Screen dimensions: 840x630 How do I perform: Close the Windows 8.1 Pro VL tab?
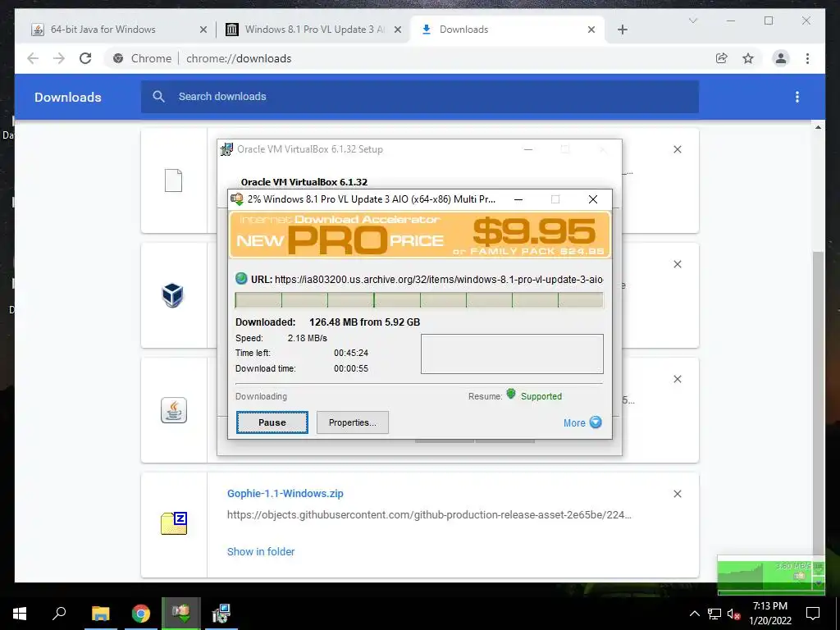pos(398,30)
